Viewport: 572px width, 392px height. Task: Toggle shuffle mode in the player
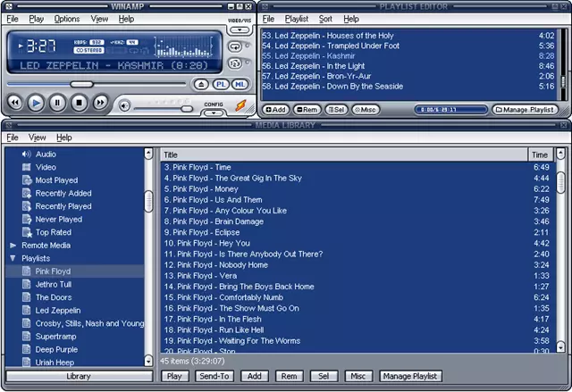tap(234, 63)
